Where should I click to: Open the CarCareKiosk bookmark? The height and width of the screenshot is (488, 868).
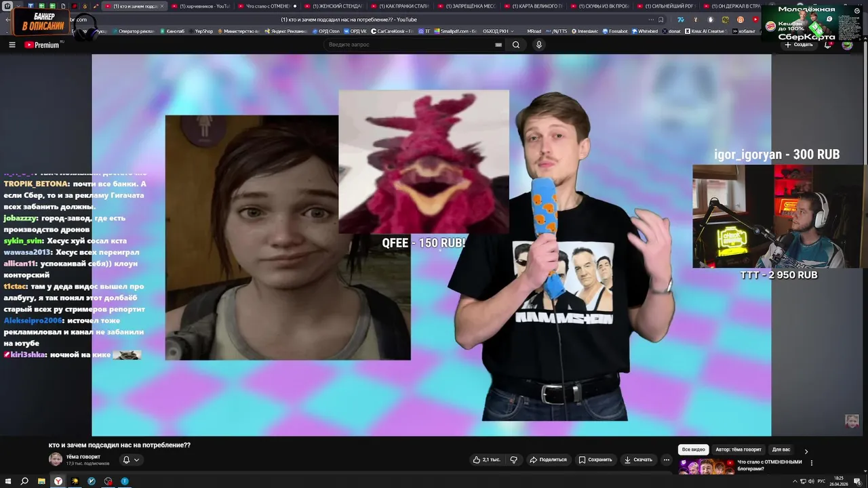pyautogui.click(x=392, y=31)
